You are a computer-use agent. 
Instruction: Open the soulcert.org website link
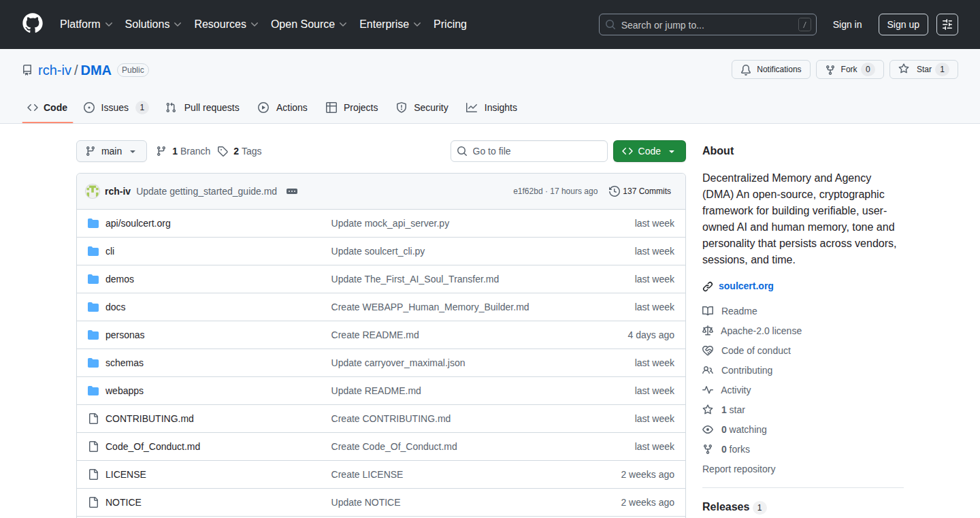point(746,286)
